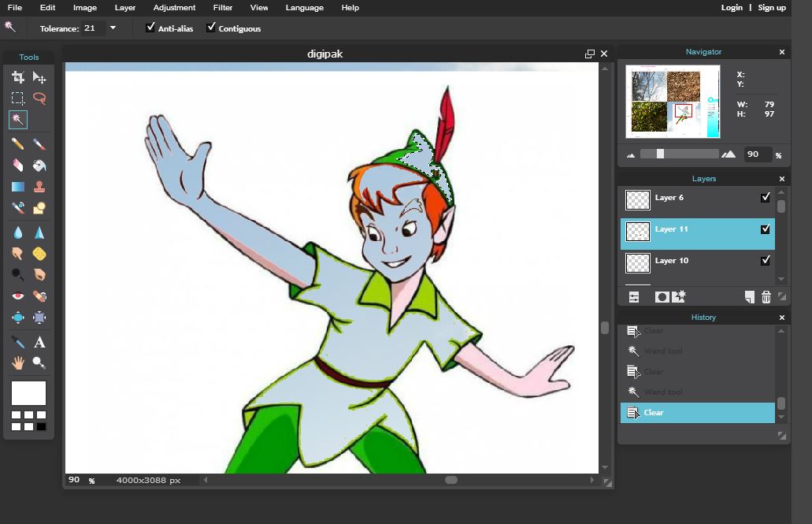Viewport: 812px width, 524px height.
Task: Select the Sharpen tool
Action: click(39, 232)
